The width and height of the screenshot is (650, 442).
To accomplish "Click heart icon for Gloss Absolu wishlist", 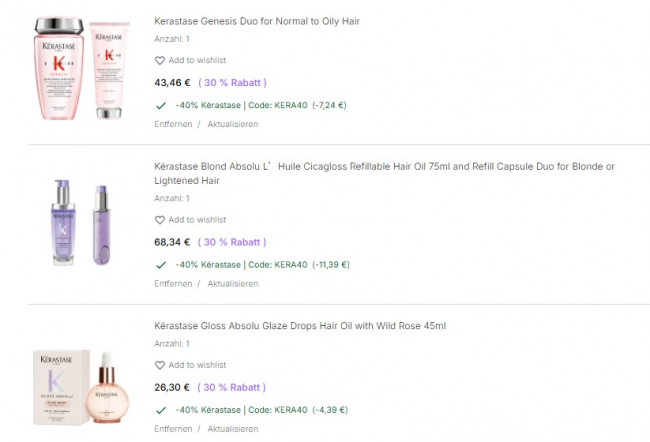I will [x=160, y=365].
